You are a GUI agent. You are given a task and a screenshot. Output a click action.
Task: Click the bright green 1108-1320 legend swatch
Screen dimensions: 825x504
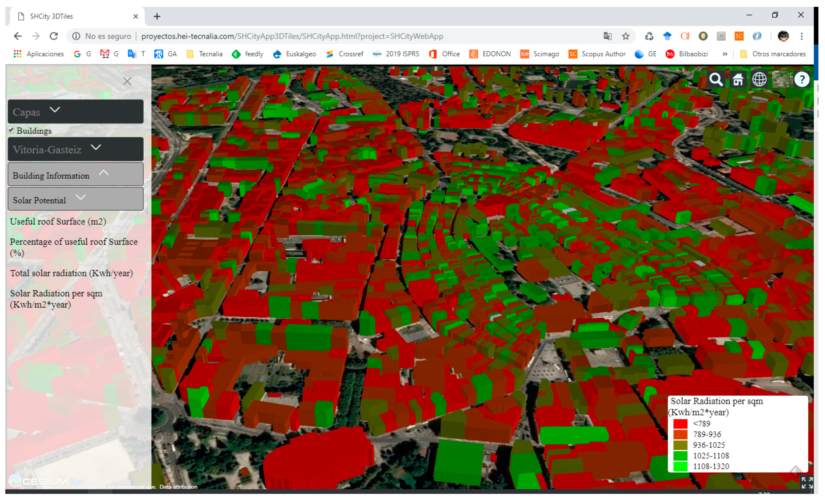click(680, 467)
